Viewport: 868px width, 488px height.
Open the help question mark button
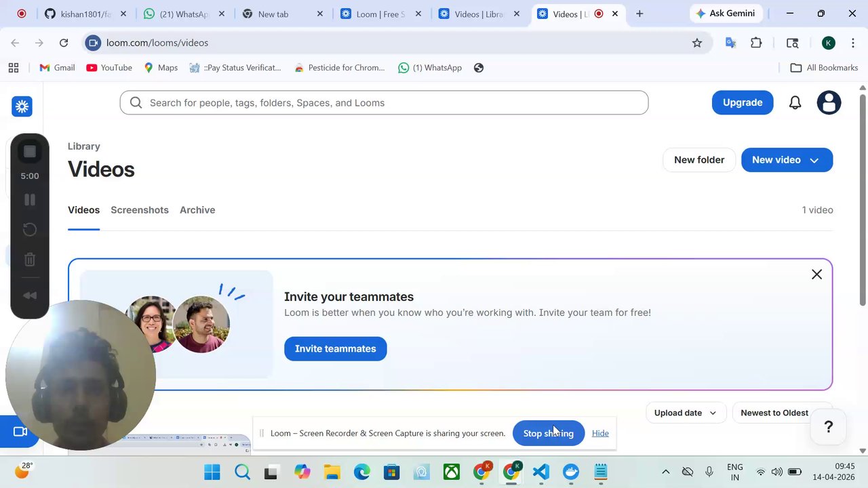(x=829, y=427)
